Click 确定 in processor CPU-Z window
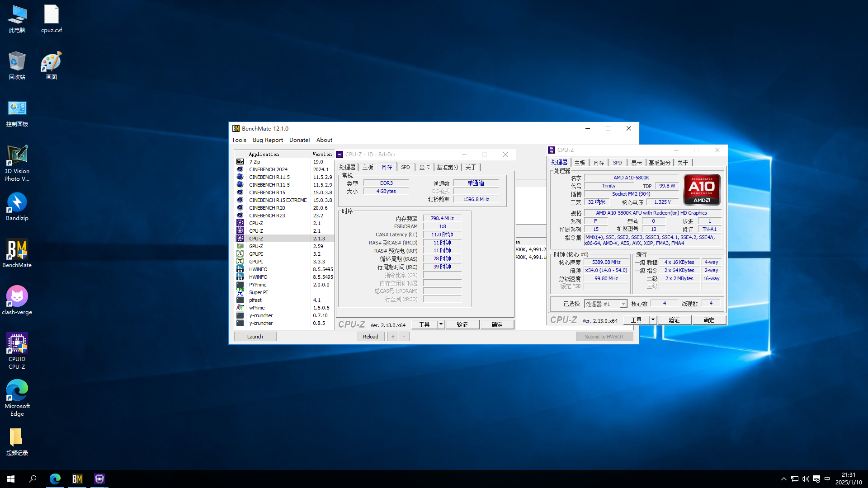The width and height of the screenshot is (868, 488). click(709, 320)
